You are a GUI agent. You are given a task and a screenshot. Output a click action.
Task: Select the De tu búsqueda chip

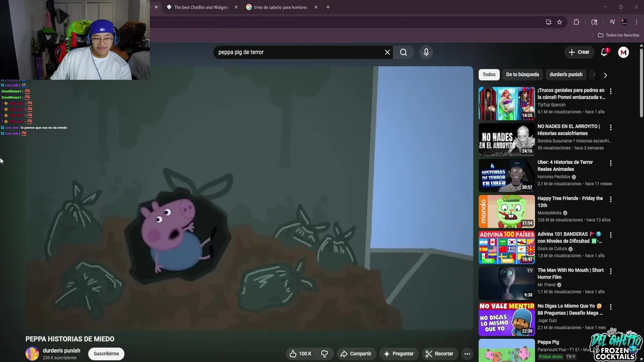coord(522,74)
